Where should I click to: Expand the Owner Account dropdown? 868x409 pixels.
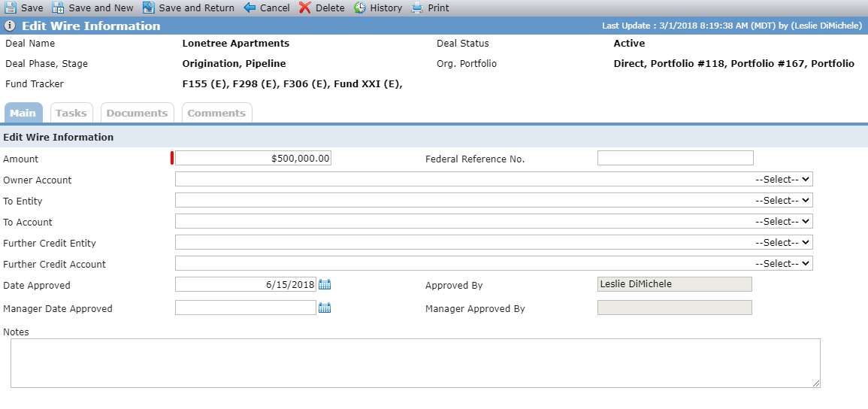click(494, 180)
